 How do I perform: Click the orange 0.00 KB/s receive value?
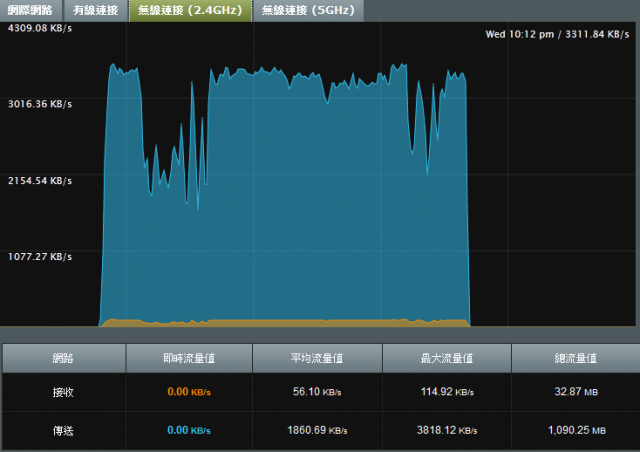pos(189,392)
